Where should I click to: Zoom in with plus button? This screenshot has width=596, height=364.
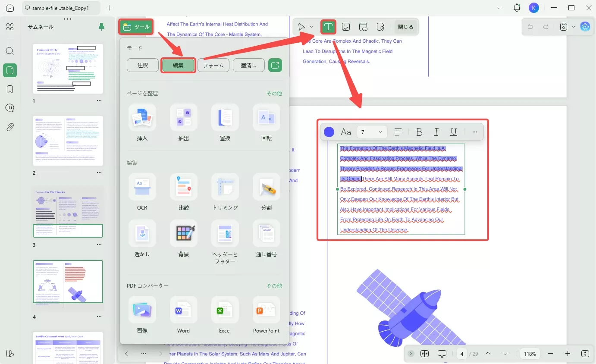click(568, 354)
